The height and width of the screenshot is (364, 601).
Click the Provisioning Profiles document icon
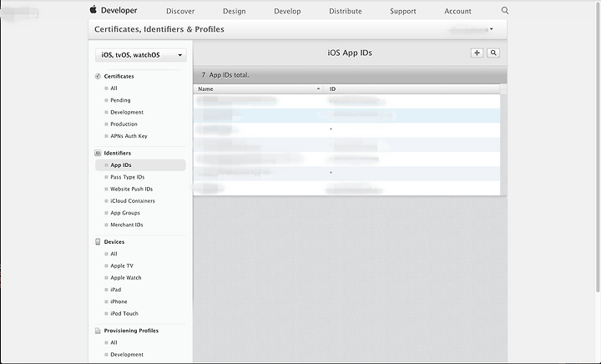(98, 331)
